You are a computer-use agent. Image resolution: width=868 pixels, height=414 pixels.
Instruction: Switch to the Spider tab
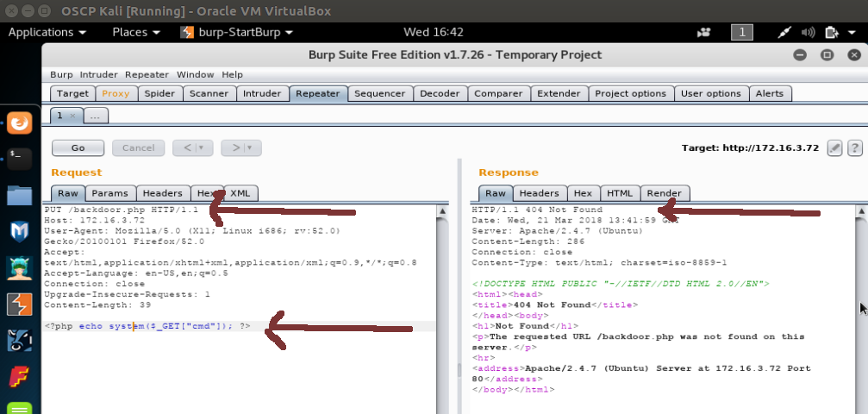[x=160, y=94]
